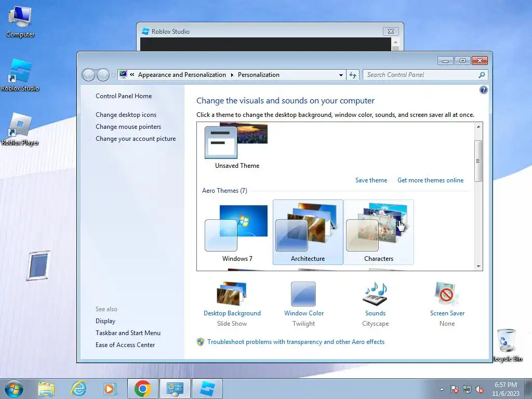The height and width of the screenshot is (399, 532).
Task: Click the Control Panel taskbar button
Action: (175, 389)
